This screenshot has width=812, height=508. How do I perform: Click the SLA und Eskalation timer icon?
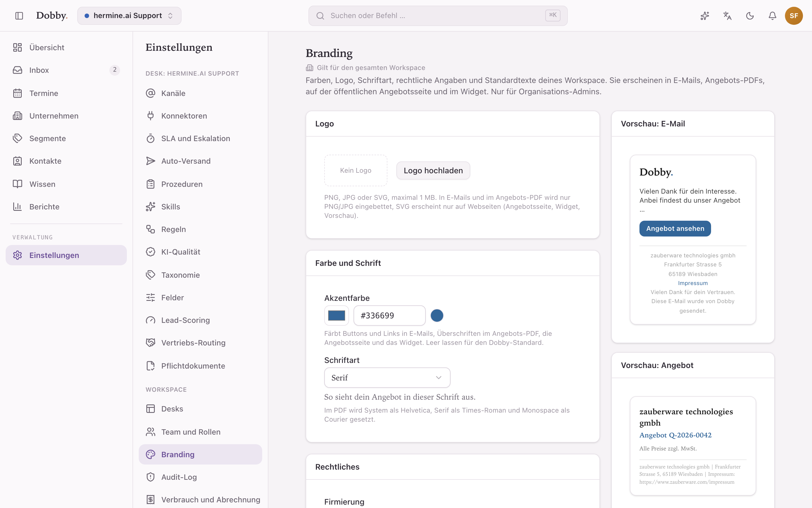click(151, 138)
